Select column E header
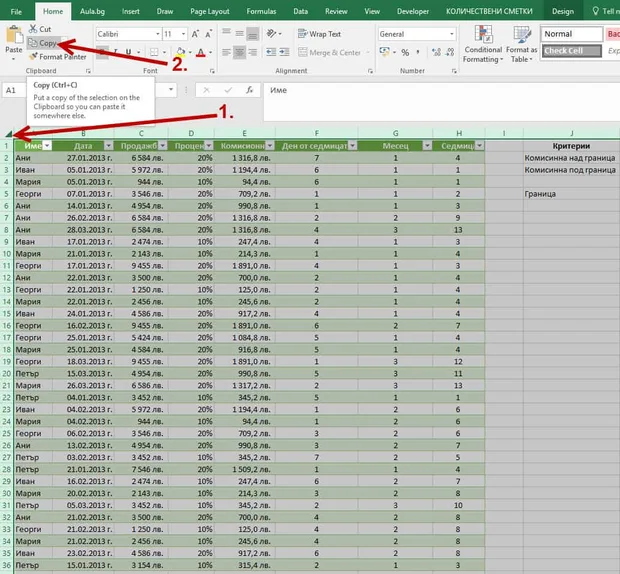 (244, 133)
